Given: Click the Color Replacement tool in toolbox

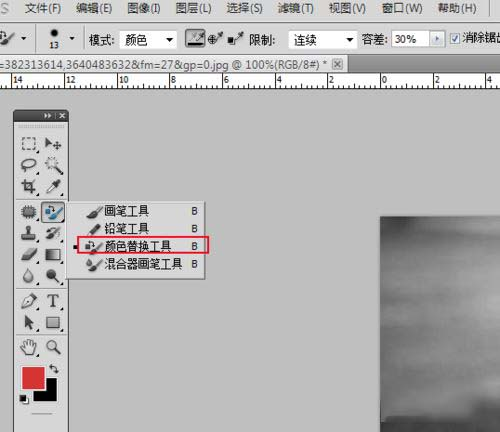Looking at the screenshot, I should 53,212.
